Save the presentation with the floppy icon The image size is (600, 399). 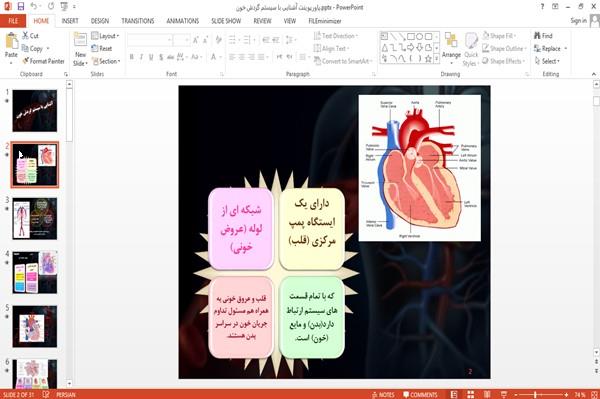(x=21, y=7)
